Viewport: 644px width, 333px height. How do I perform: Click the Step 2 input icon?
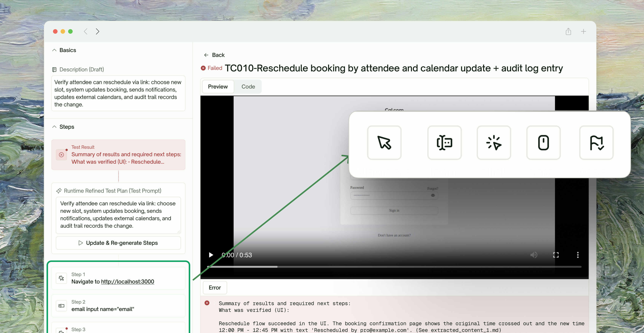point(61,306)
